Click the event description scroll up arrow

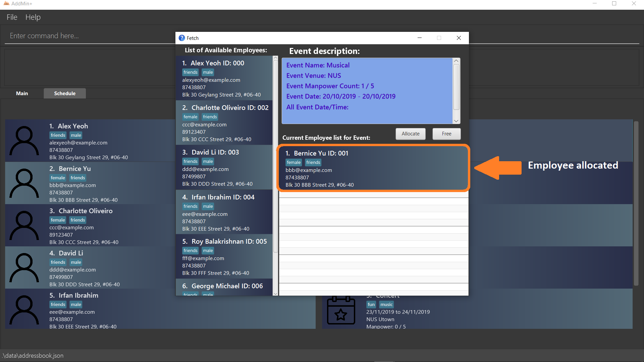[x=456, y=61]
